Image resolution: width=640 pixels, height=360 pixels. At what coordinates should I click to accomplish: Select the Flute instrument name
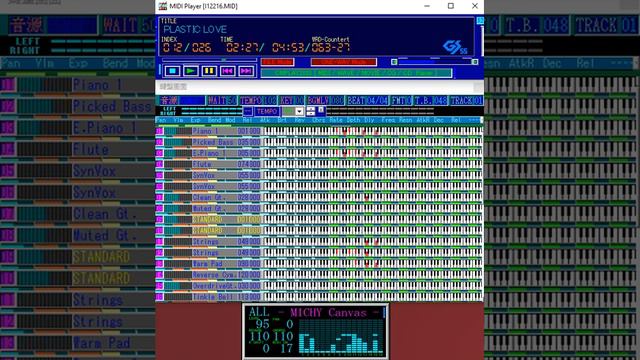click(x=202, y=164)
